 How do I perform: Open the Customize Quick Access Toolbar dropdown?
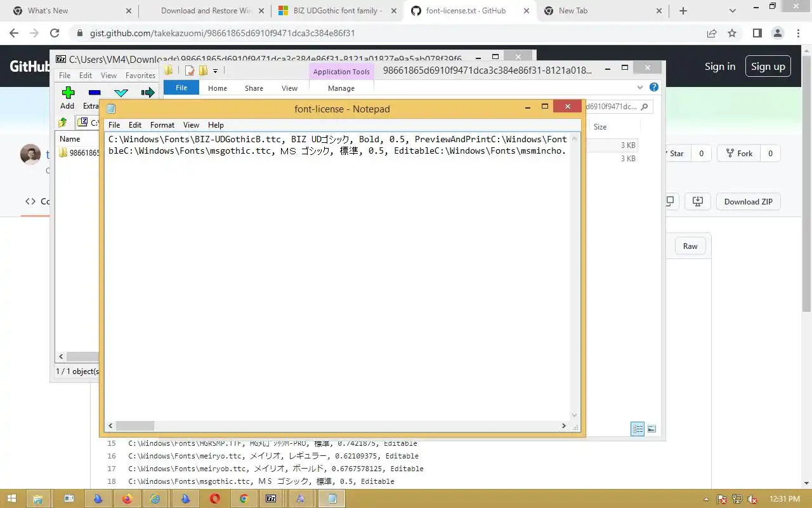[x=216, y=70]
